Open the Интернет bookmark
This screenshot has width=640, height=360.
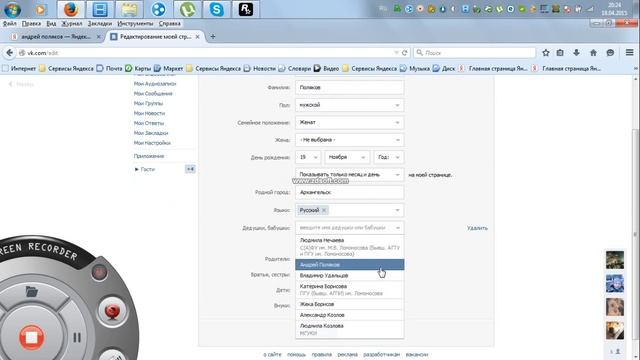click(x=19, y=69)
